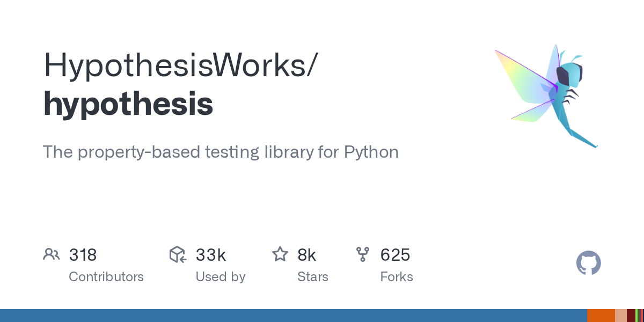This screenshot has width=644, height=322.
Task: Click the Stars star icon
Action: coord(280,254)
